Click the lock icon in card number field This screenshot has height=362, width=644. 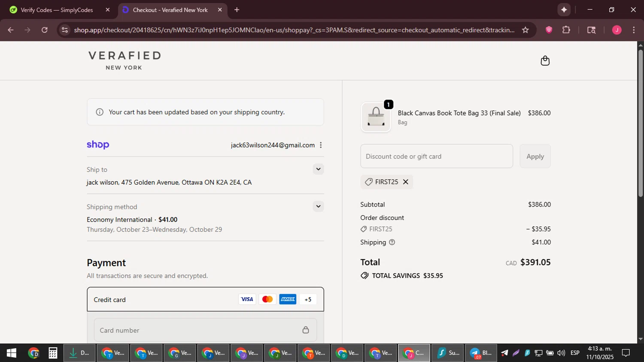[x=306, y=330]
